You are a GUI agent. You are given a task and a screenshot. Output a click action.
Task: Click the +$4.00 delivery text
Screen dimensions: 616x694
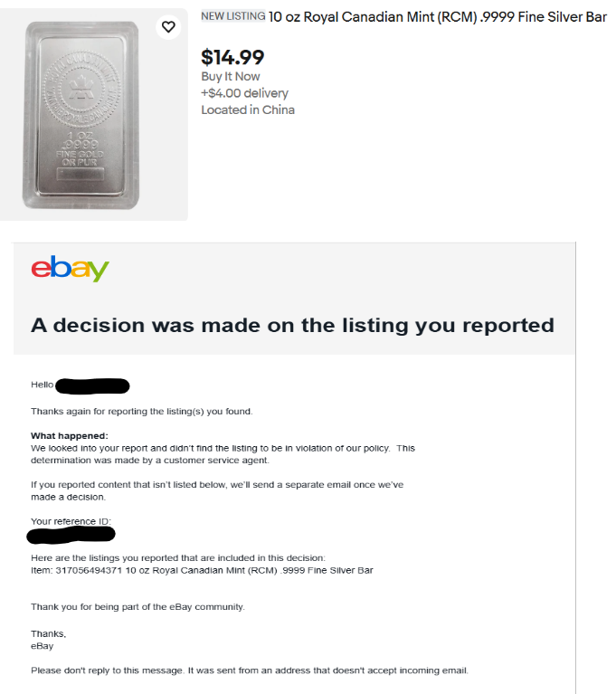tap(244, 93)
